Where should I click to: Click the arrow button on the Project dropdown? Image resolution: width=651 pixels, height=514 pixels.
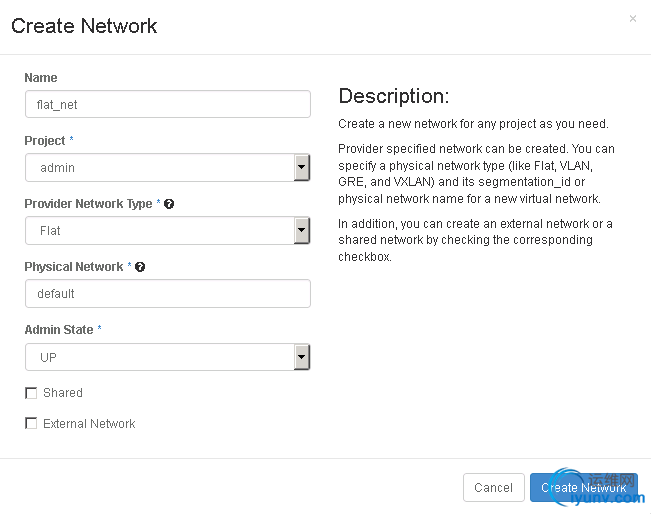click(301, 168)
